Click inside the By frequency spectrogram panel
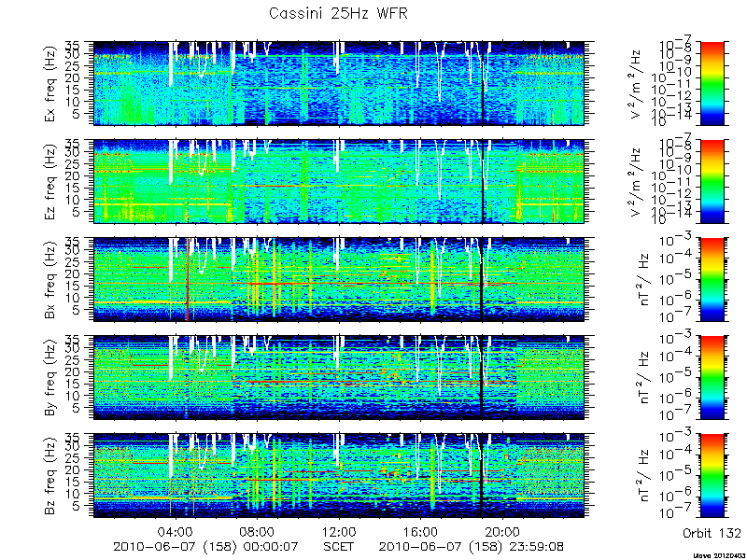This screenshot has width=747, height=560. [x=338, y=378]
